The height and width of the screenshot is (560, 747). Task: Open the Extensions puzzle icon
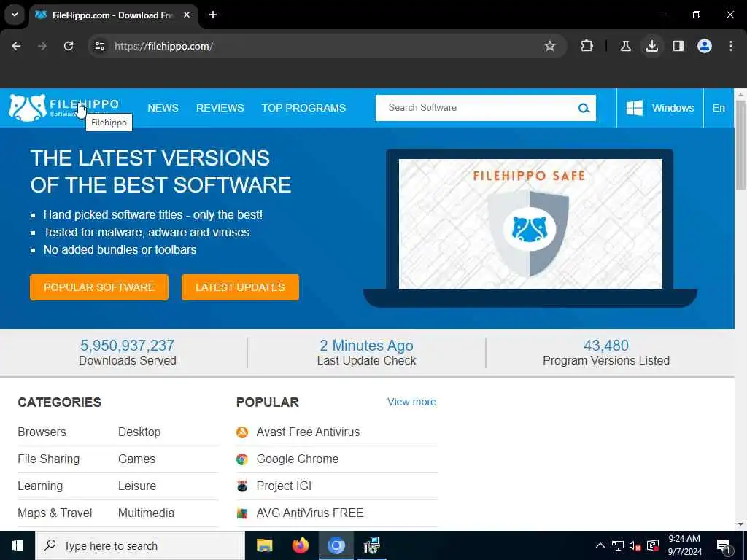tap(587, 46)
